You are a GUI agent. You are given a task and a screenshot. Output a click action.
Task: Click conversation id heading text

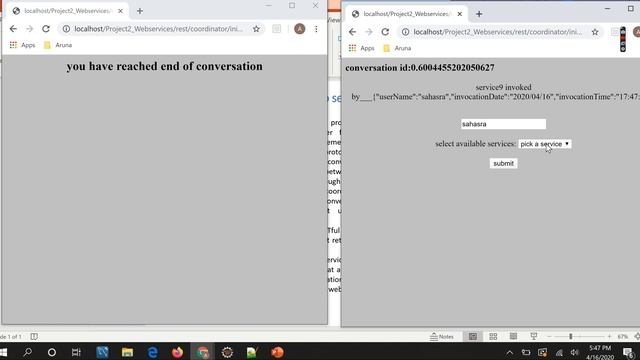(x=420, y=68)
